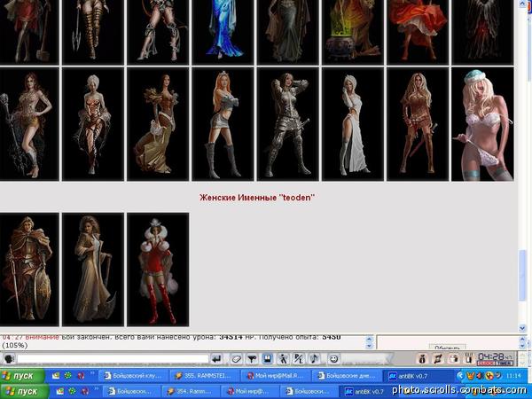Select the golden gown brunette avatar
Image resolution: width=532 pixels, height=399 pixels.
point(158,124)
